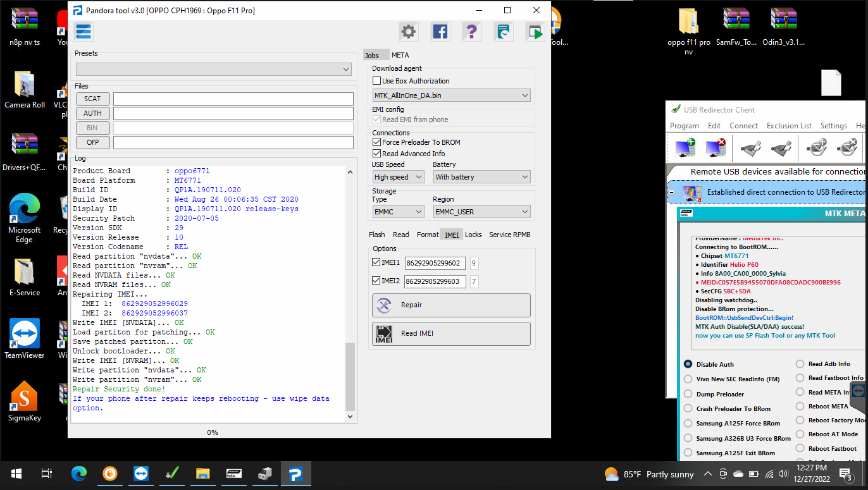
Task: Switch to the Flash tab
Action: (377, 235)
